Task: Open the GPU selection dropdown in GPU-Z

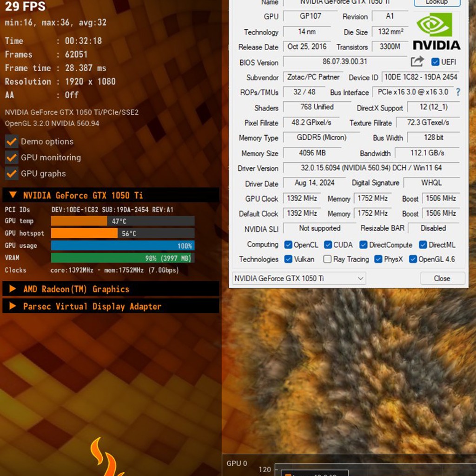Action: (x=299, y=278)
